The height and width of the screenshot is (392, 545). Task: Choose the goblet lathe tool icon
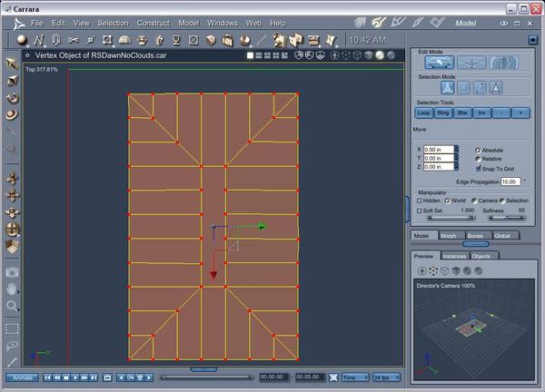click(176, 40)
